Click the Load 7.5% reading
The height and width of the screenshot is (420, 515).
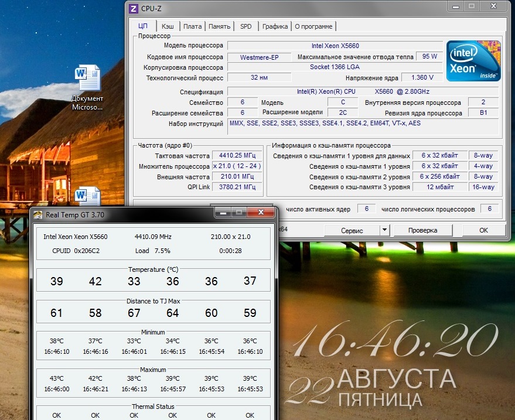pyautogui.click(x=153, y=251)
